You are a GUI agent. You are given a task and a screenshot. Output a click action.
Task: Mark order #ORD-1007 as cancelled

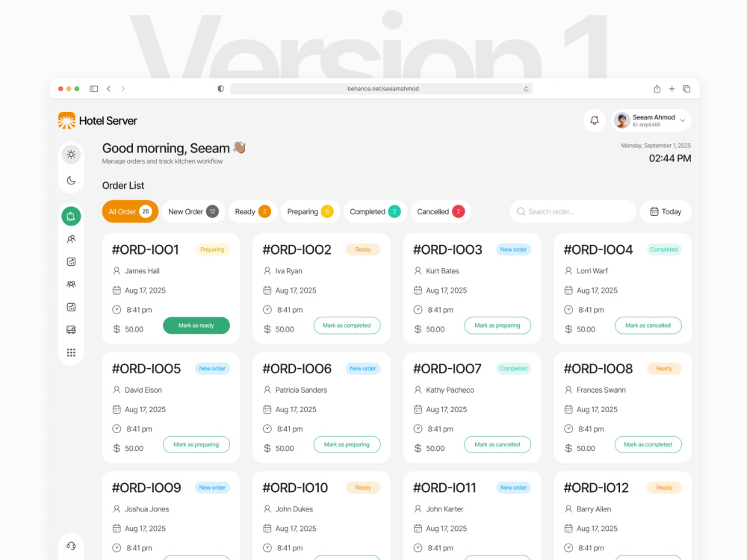[x=498, y=445]
